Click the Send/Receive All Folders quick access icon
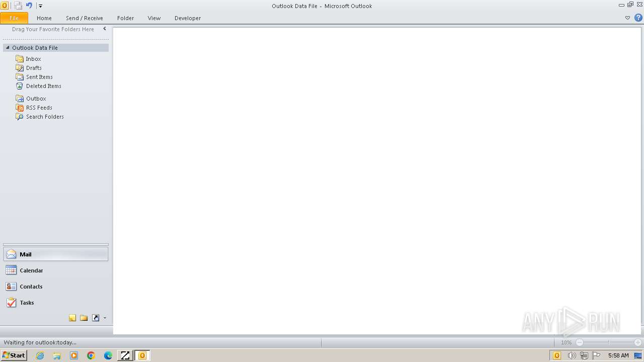Screen dimensions: 644x362 tap(18, 6)
